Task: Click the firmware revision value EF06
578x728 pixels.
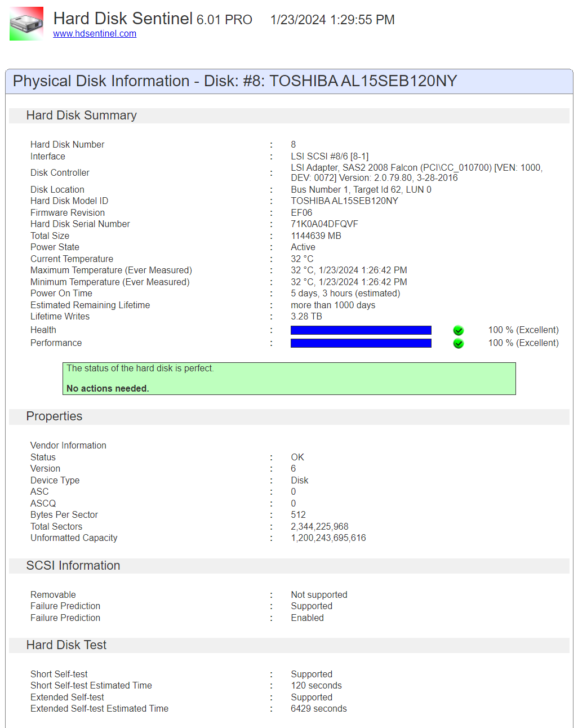Action: point(301,213)
